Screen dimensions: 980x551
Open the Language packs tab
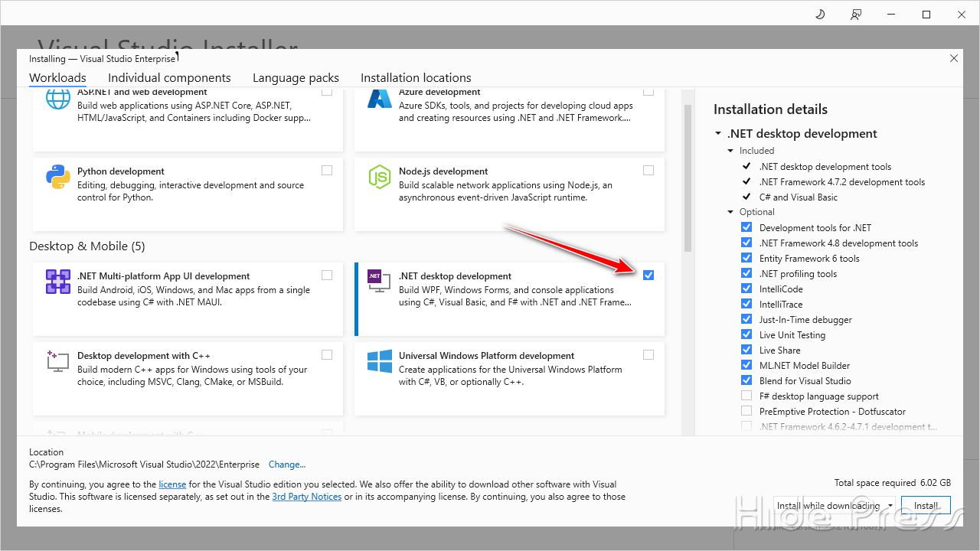296,77
